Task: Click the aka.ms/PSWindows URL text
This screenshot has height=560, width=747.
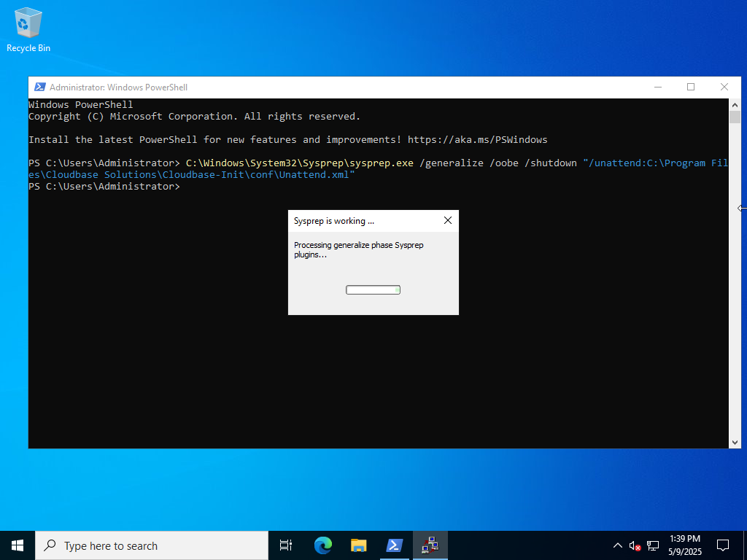Action: pyautogui.click(x=477, y=139)
